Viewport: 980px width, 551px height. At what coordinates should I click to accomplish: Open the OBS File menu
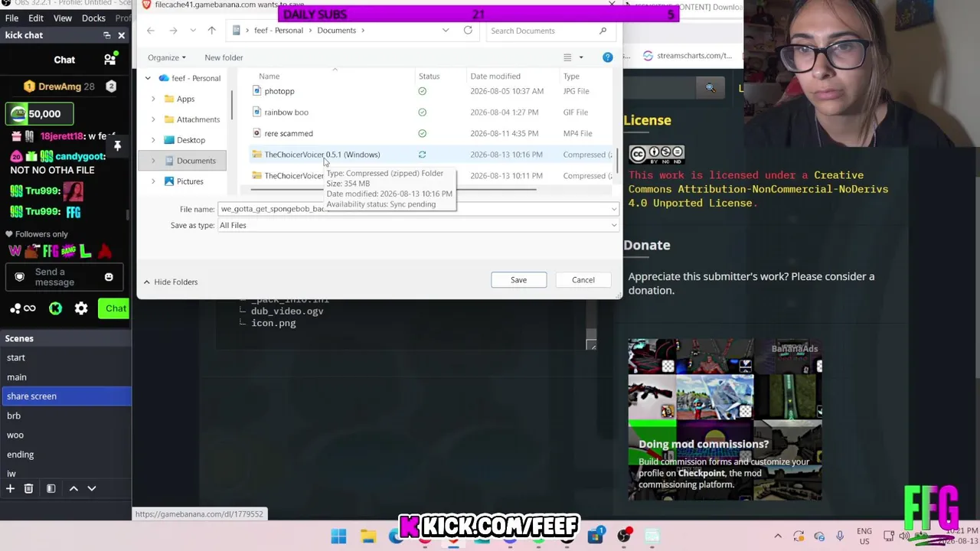(x=11, y=18)
